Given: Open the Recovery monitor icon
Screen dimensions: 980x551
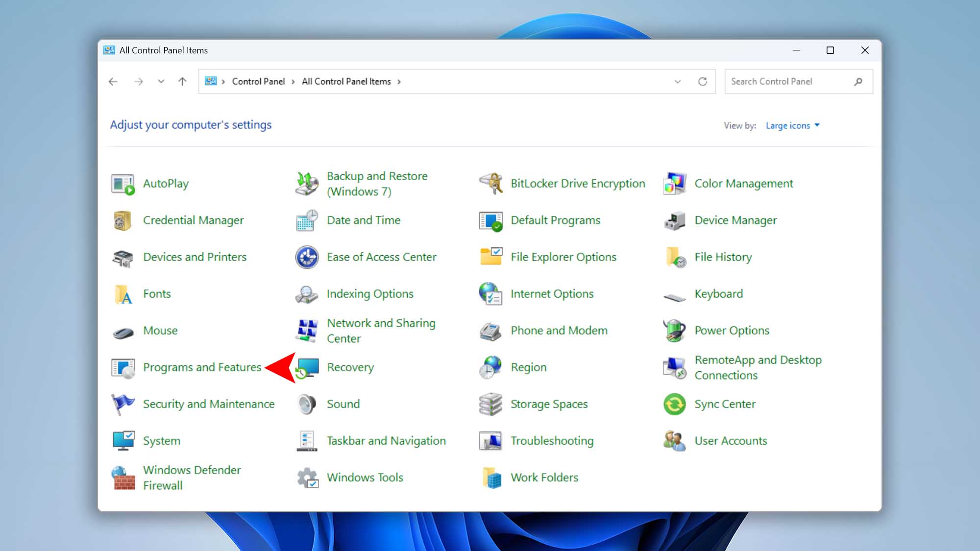Looking at the screenshot, I should click(307, 368).
